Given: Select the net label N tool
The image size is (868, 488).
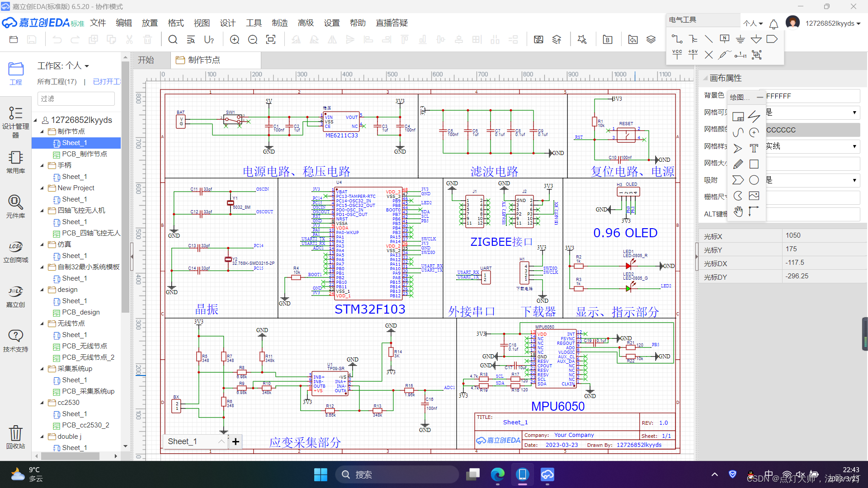Looking at the screenshot, I should 724,39.
